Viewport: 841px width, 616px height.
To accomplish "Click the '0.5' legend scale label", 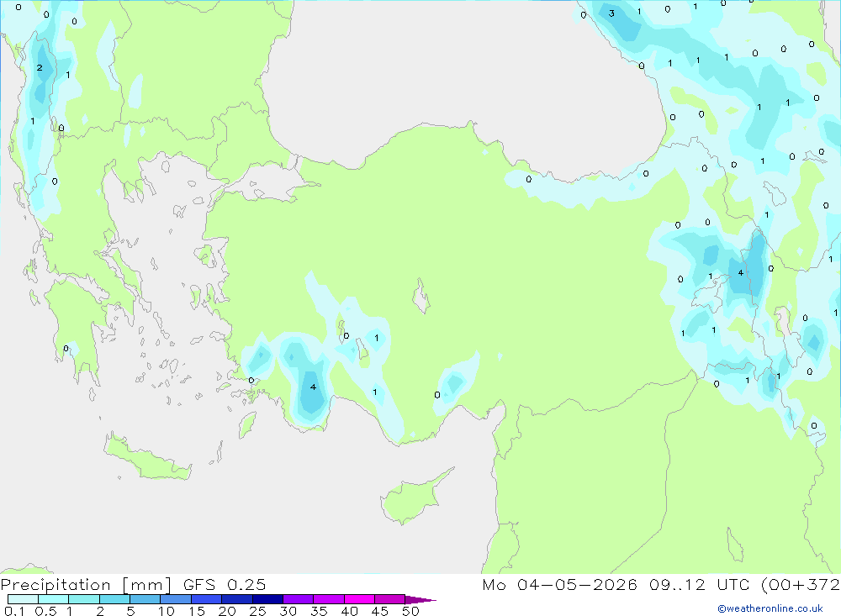I will (45, 611).
